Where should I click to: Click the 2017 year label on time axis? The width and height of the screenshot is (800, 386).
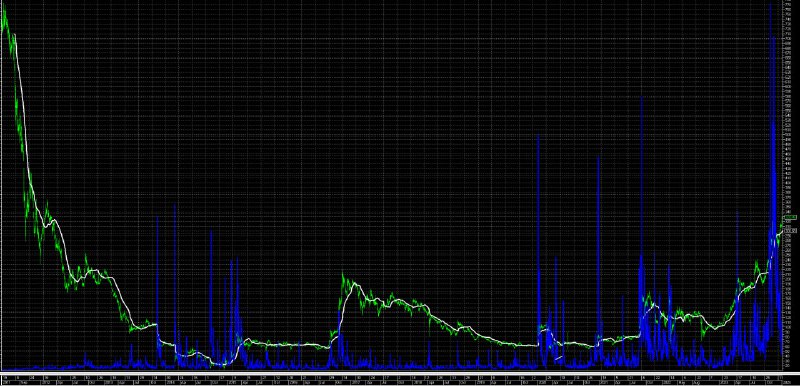[x=355, y=381]
